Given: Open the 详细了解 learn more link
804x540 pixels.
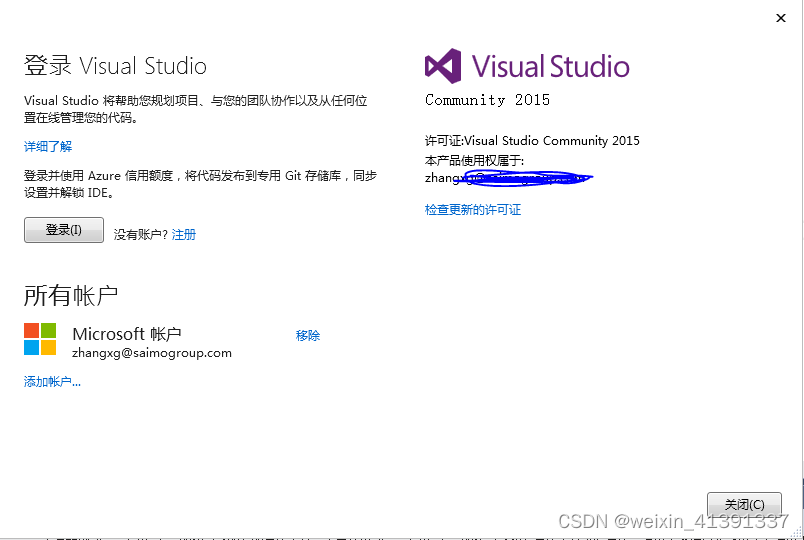Looking at the screenshot, I should 48,147.
